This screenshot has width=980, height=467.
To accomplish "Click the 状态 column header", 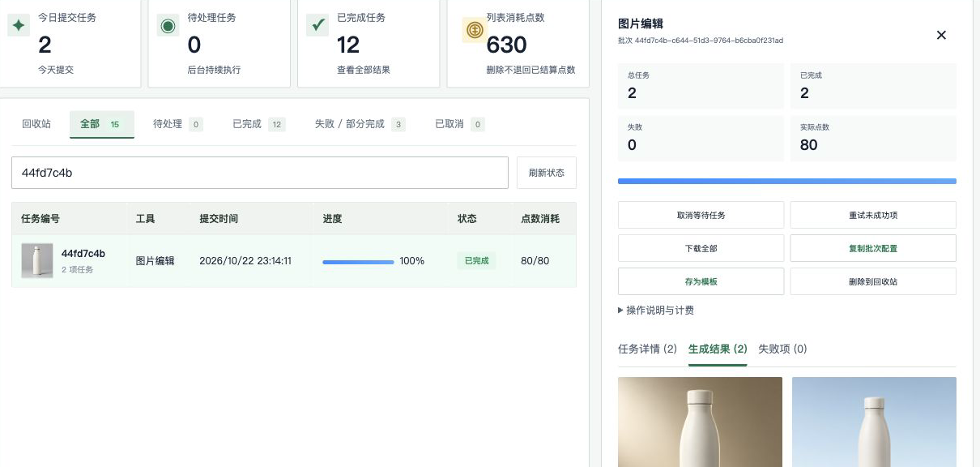I will pos(467,219).
